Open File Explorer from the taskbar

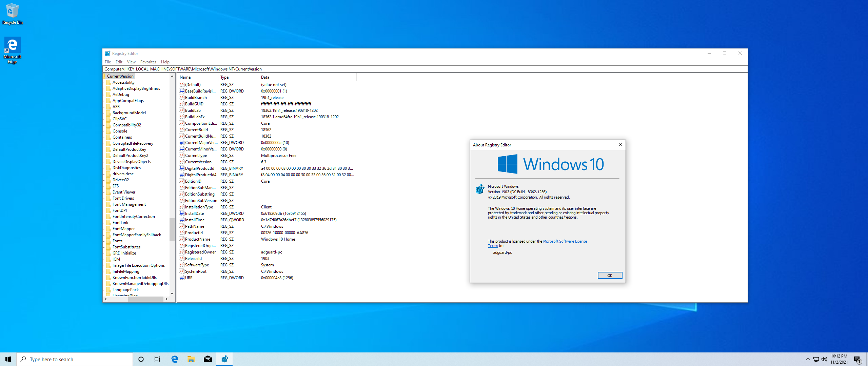click(191, 359)
